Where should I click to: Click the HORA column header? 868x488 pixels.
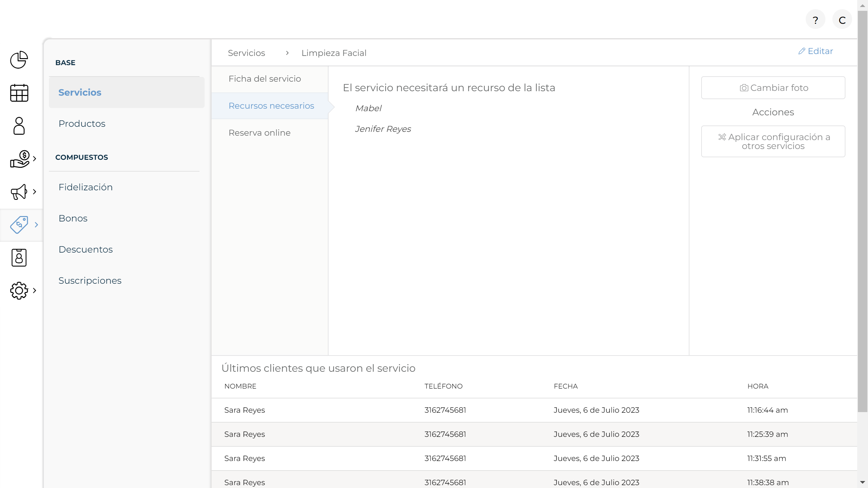(758, 386)
